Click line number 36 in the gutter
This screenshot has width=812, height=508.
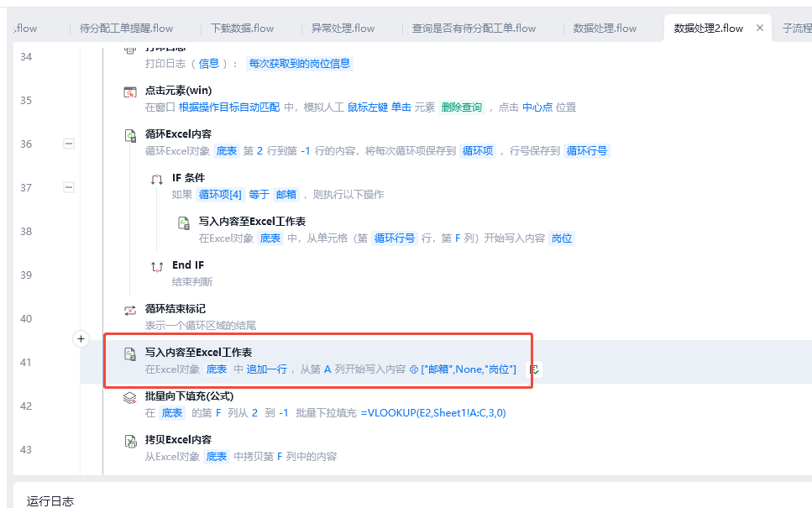click(26, 144)
